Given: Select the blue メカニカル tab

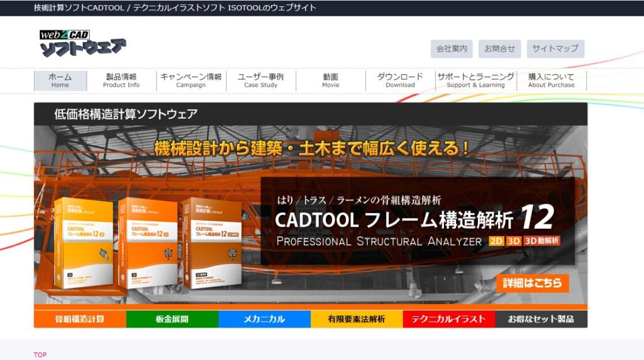Looking at the screenshot, I should [x=264, y=319].
